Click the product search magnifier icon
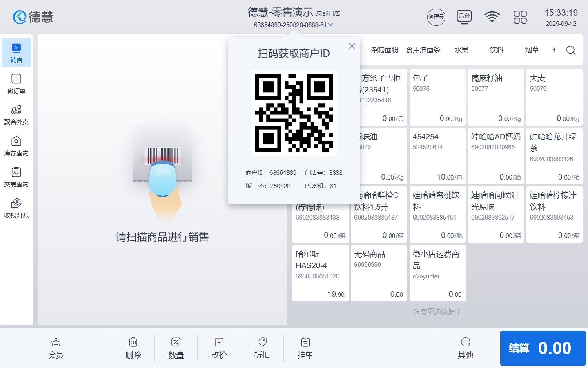The width and height of the screenshot is (588, 368). click(x=571, y=50)
